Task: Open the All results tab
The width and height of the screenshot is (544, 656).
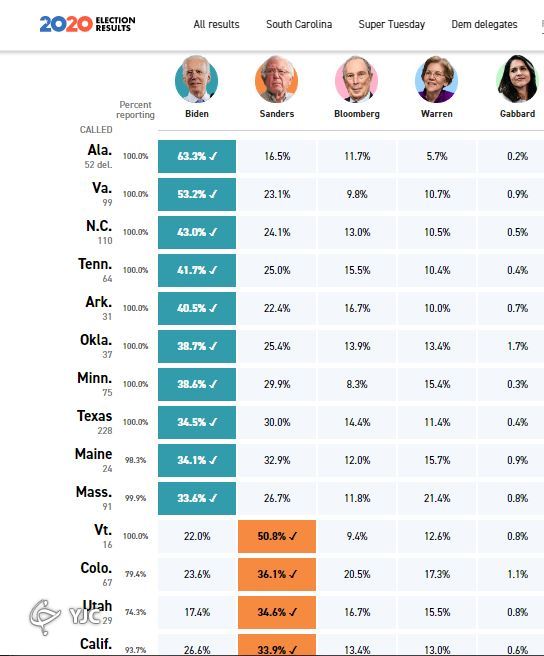Action: tap(216, 24)
